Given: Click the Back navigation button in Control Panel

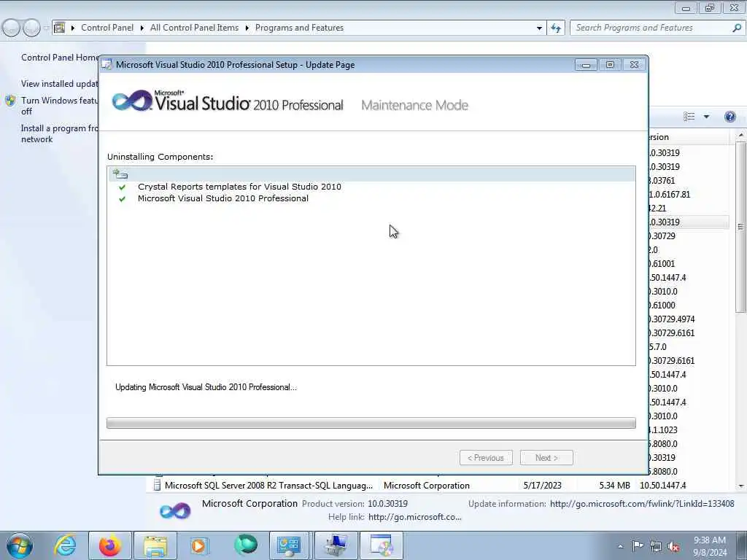Looking at the screenshot, I should coord(11,28).
